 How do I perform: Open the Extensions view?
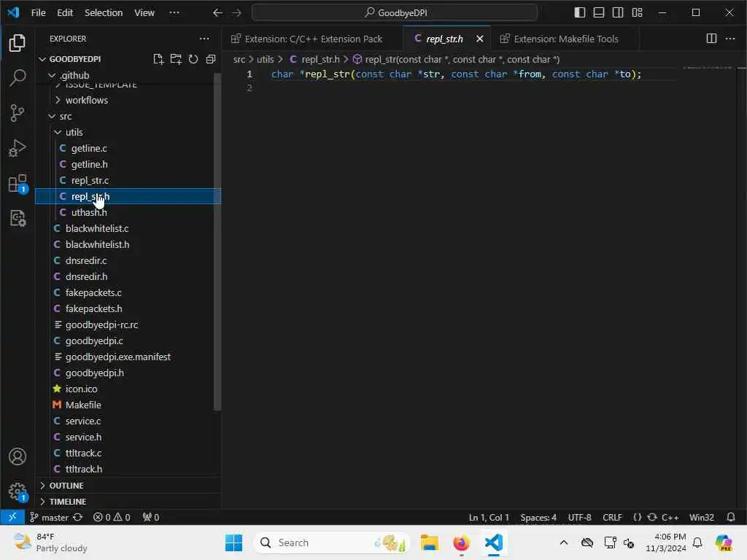(x=18, y=183)
